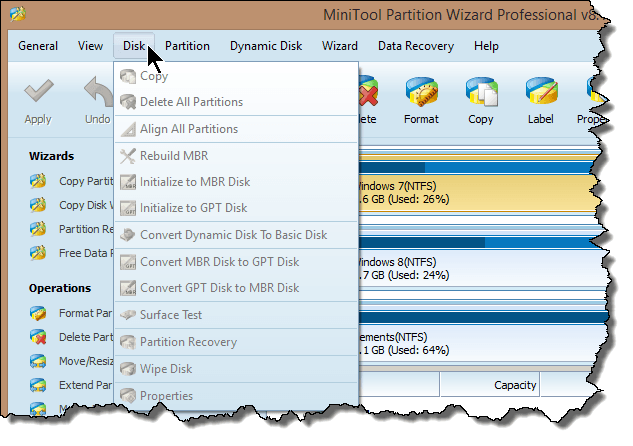Click the Wizards section heading

click(52, 156)
